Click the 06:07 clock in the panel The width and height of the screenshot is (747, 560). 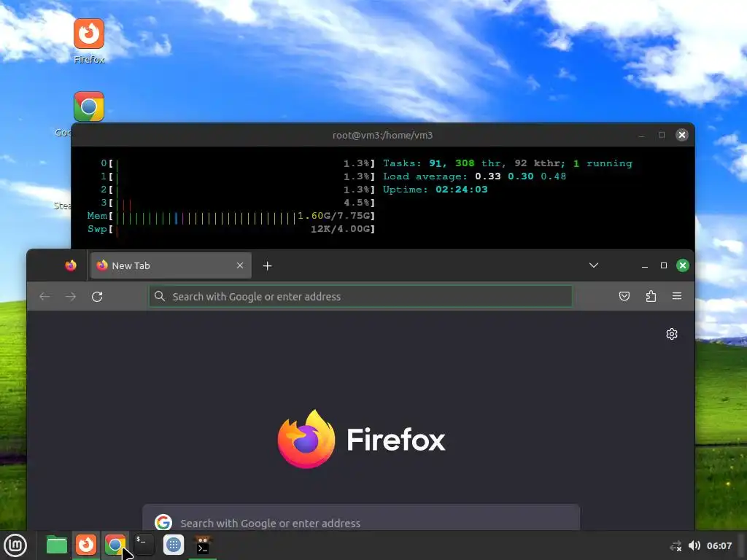pyautogui.click(x=719, y=545)
